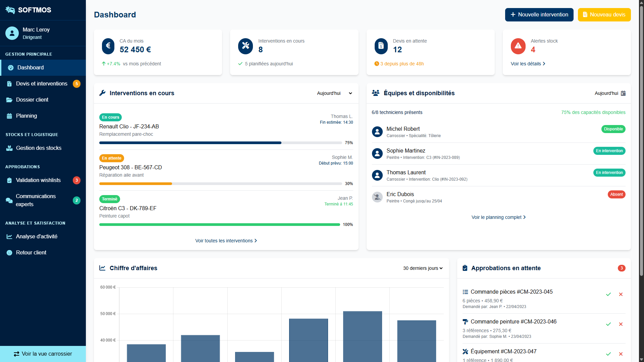This screenshot has width=644, height=362.
Task: Click the Renault Clio 75% progress bar
Action: pyautogui.click(x=220, y=143)
